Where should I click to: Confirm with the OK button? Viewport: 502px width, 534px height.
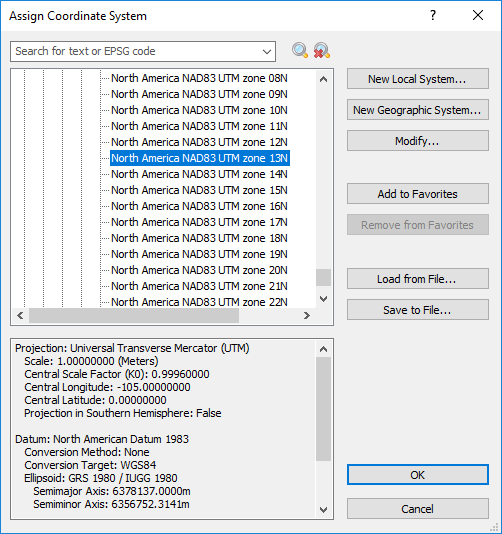[x=418, y=475]
